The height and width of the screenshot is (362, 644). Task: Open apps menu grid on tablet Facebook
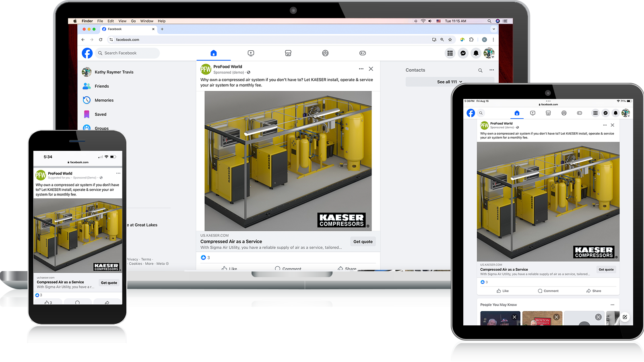pos(595,113)
